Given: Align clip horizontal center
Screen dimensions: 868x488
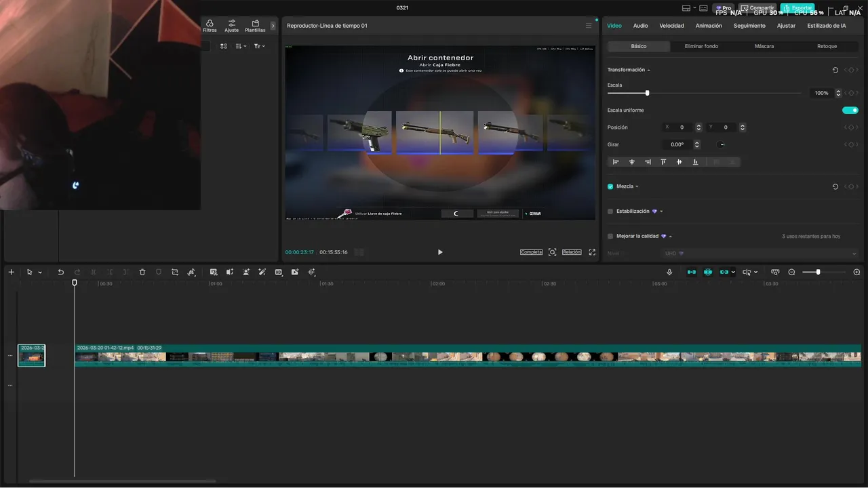Looking at the screenshot, I should 632,162.
